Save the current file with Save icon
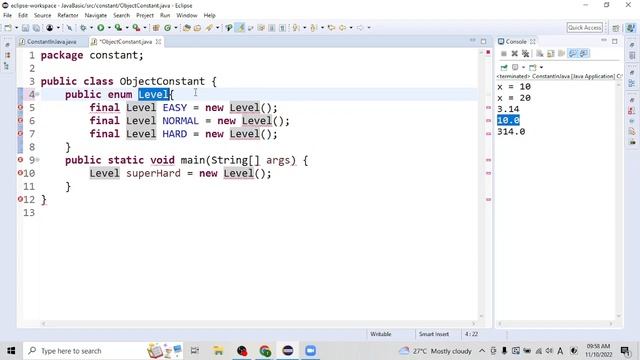The image size is (640, 360). tap(25, 28)
